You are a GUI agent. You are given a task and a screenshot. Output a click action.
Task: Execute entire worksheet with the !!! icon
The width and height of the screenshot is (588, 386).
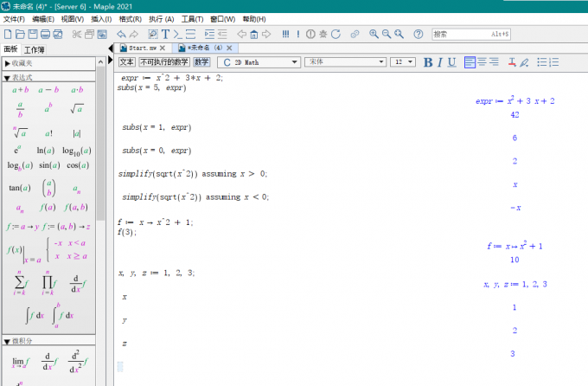click(285, 34)
